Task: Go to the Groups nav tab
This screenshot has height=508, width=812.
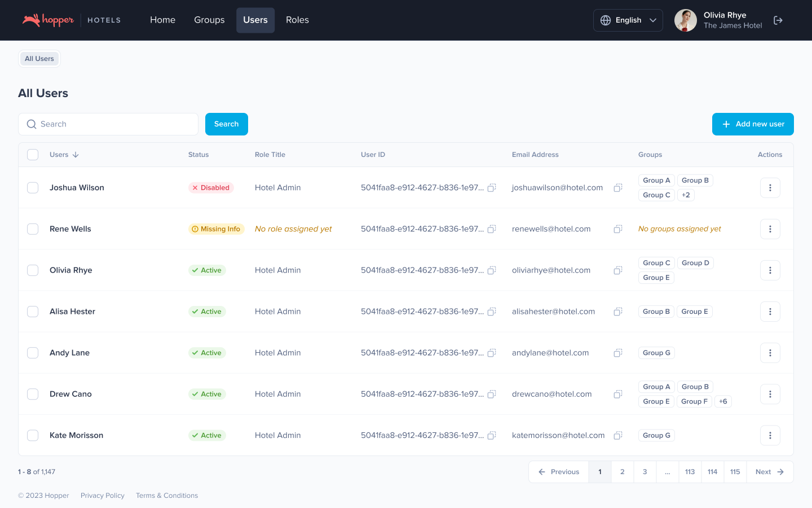Action: [x=209, y=20]
